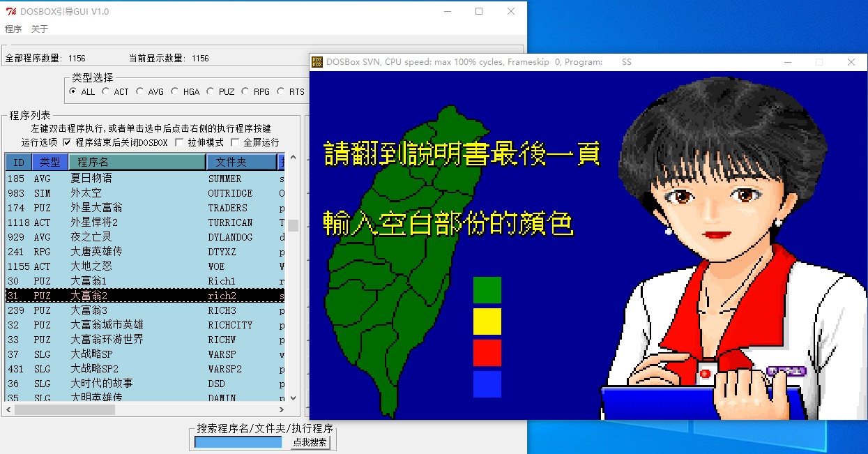The width and height of the screenshot is (868, 454).
Task: Select the RPG type radio button
Action: pyautogui.click(x=245, y=91)
